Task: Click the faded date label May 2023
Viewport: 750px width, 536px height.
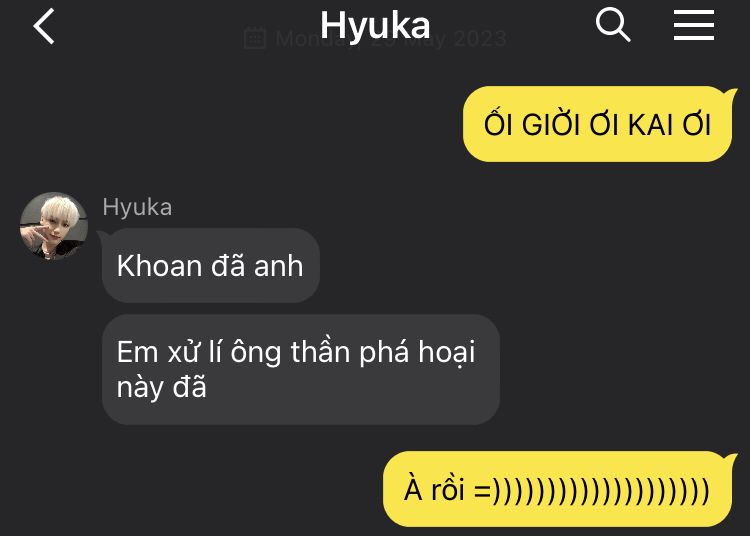Action: [x=456, y=39]
